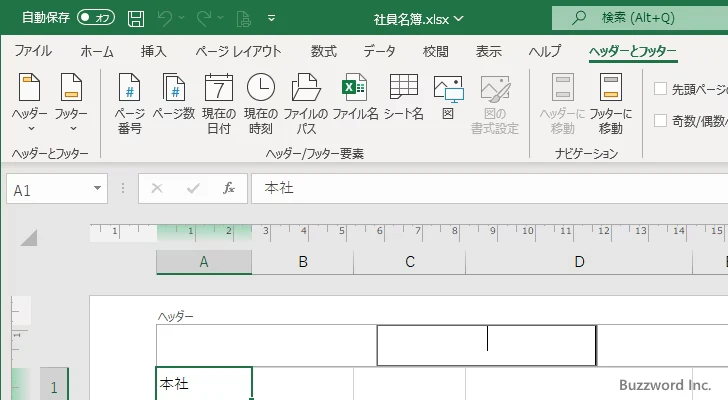
Task: Select the ヘッダーとフッター tab
Action: click(633, 51)
